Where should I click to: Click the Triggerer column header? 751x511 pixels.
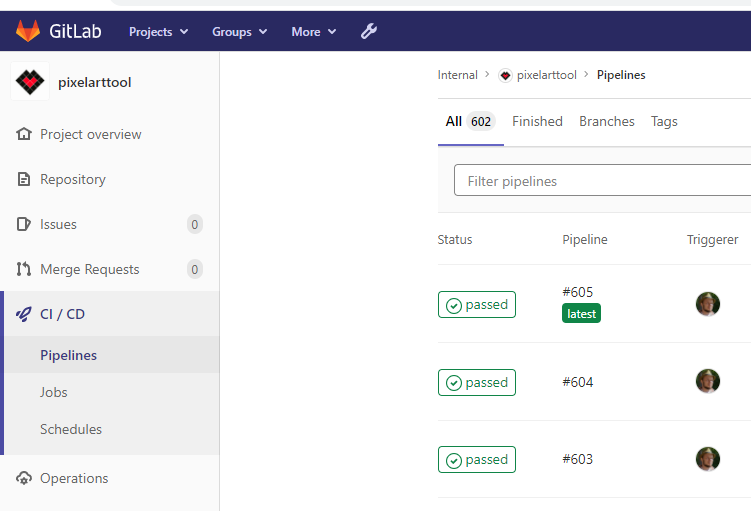click(x=712, y=239)
